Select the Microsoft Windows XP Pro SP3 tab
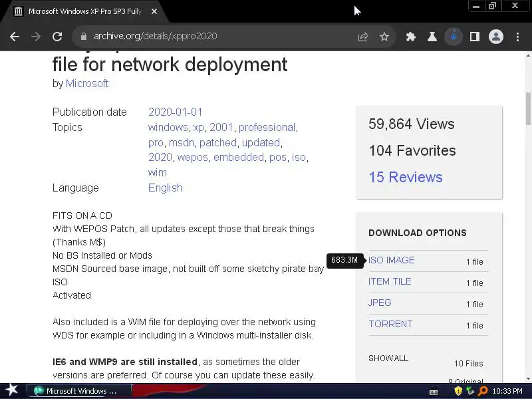 coord(84,11)
